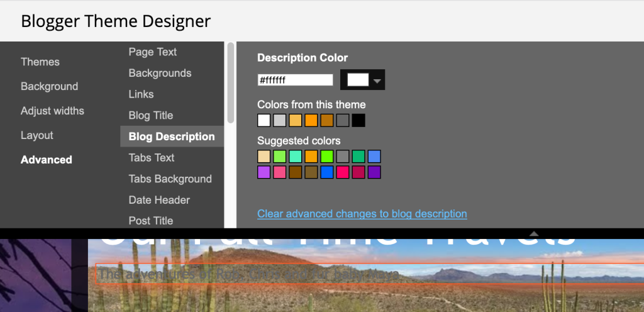Select Tabs Background option
Screen dimensions: 644x312
pyautogui.click(x=170, y=179)
